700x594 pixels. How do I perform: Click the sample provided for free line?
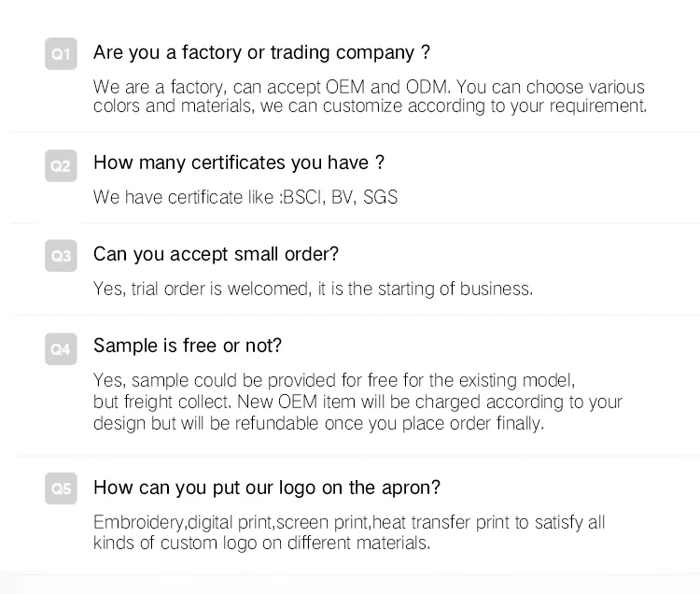tap(334, 380)
